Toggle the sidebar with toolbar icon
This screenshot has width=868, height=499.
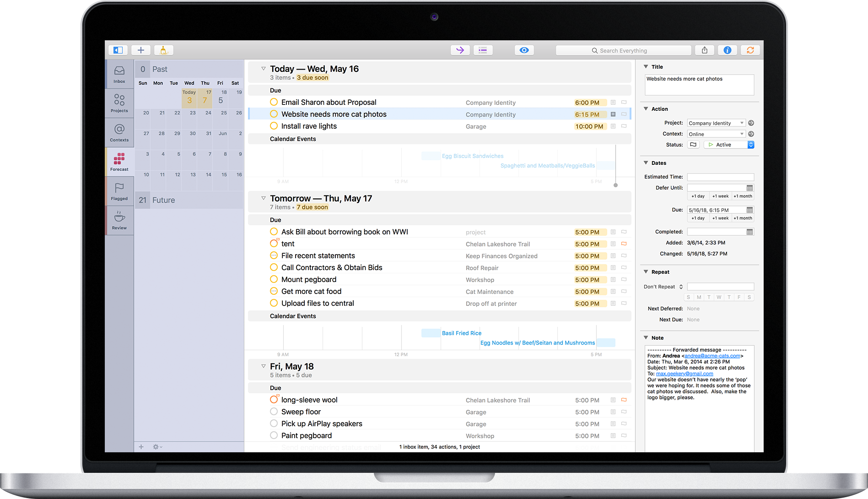tap(118, 50)
